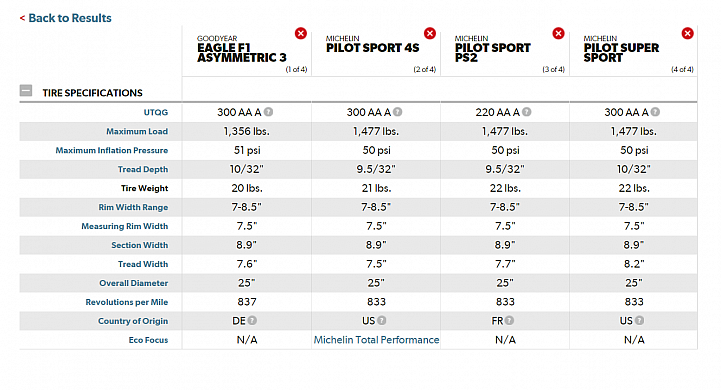721x390 pixels.
Task: Click help icon beside US for Pilot Sport 4S
Action: point(382,321)
